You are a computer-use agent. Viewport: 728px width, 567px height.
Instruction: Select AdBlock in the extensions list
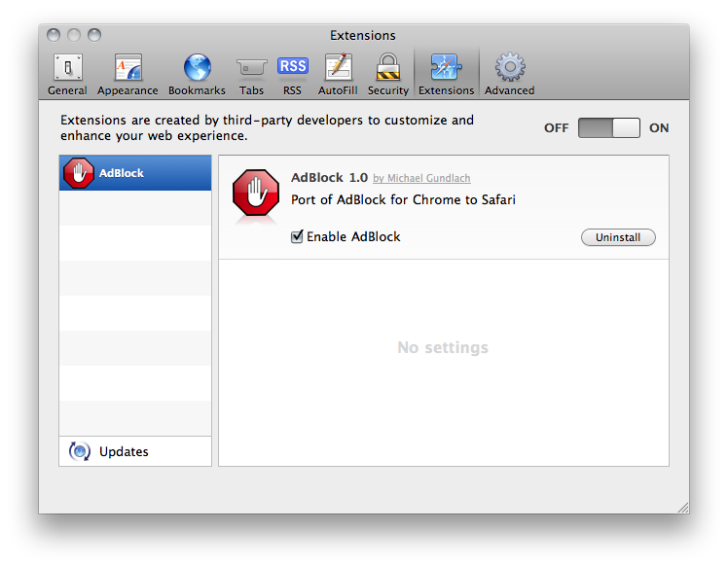[x=135, y=173]
